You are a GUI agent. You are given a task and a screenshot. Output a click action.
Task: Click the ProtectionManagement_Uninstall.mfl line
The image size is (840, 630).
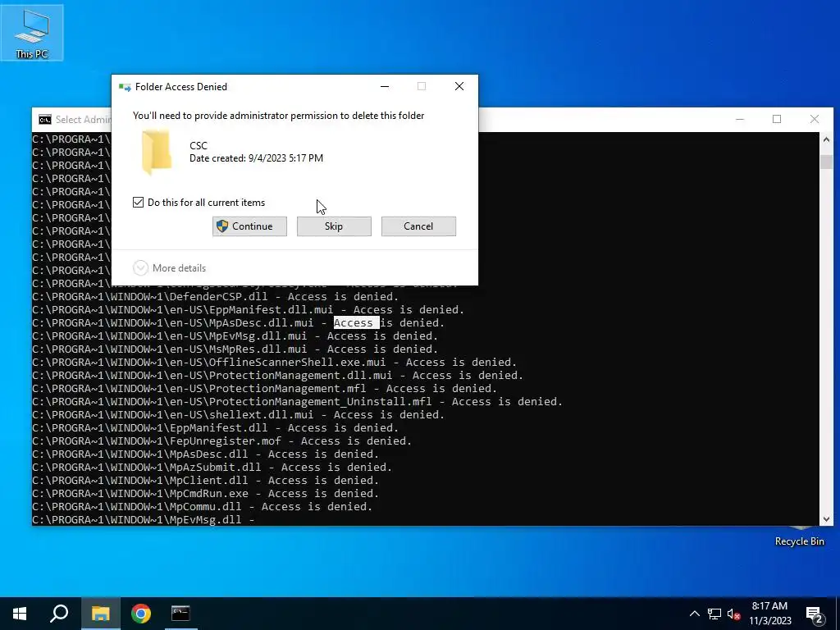click(x=297, y=402)
